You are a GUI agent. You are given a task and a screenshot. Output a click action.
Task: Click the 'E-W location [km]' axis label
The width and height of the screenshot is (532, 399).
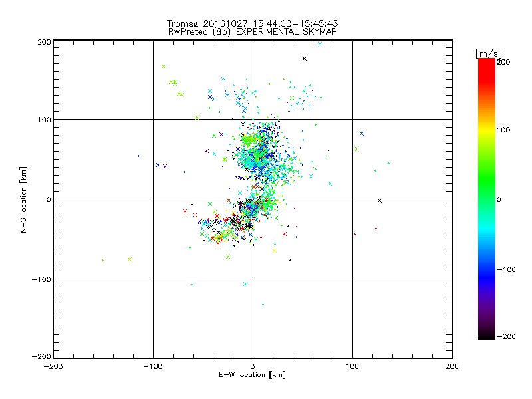253,375
